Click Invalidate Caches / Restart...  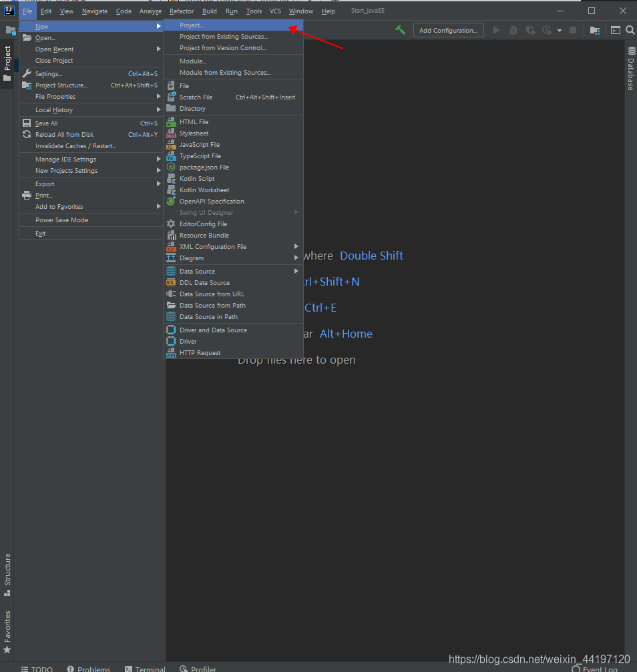point(75,146)
